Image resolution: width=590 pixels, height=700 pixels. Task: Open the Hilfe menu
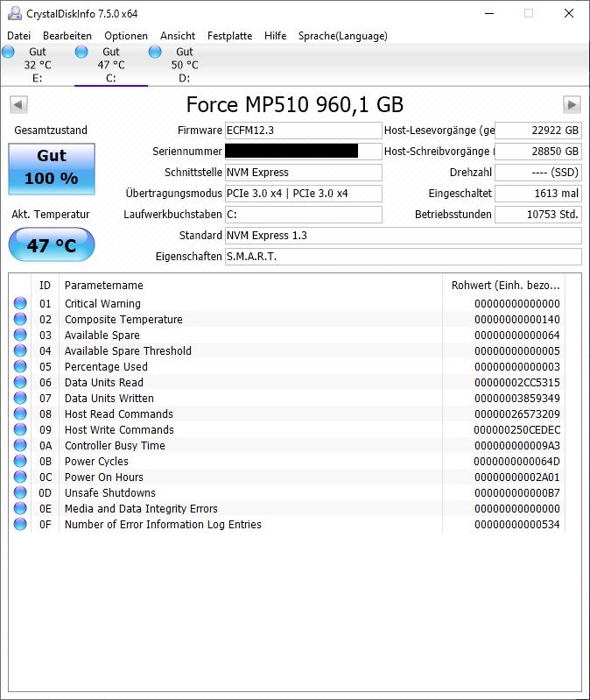(x=275, y=36)
